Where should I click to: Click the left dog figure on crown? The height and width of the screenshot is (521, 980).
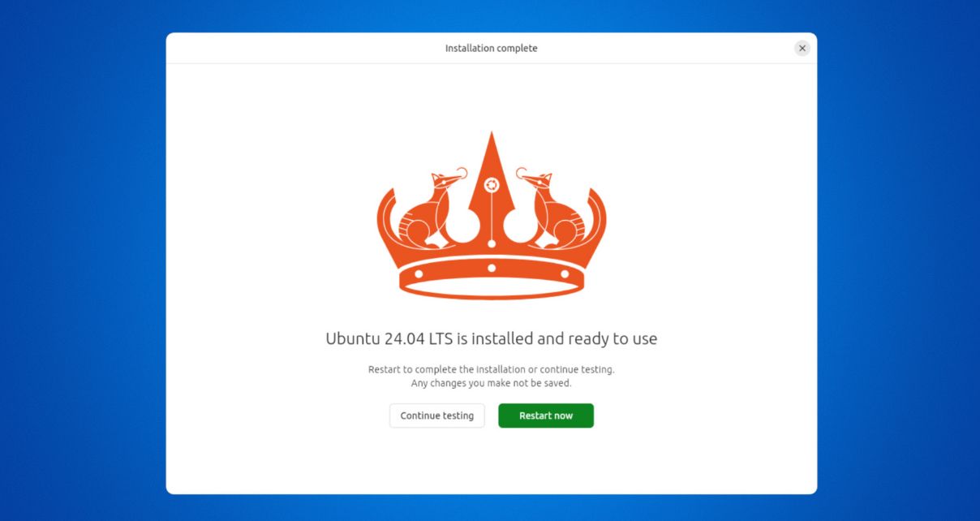click(435, 208)
